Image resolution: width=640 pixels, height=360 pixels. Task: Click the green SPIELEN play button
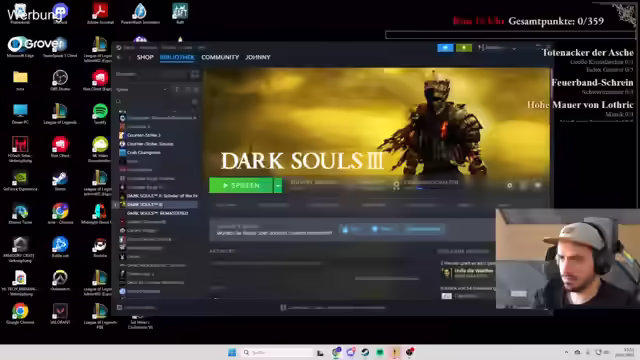[x=241, y=185]
